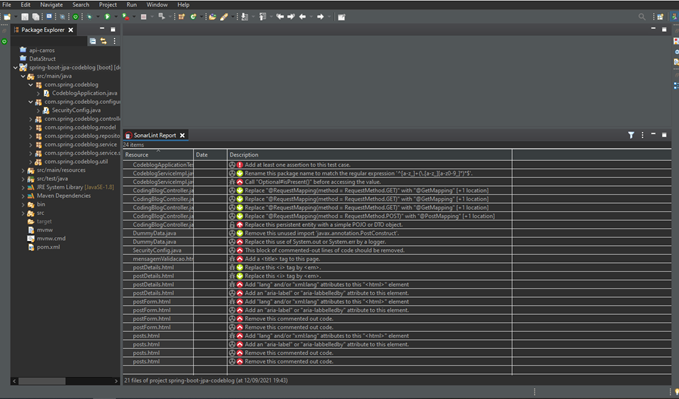Click the New Java Class icon

click(x=193, y=17)
